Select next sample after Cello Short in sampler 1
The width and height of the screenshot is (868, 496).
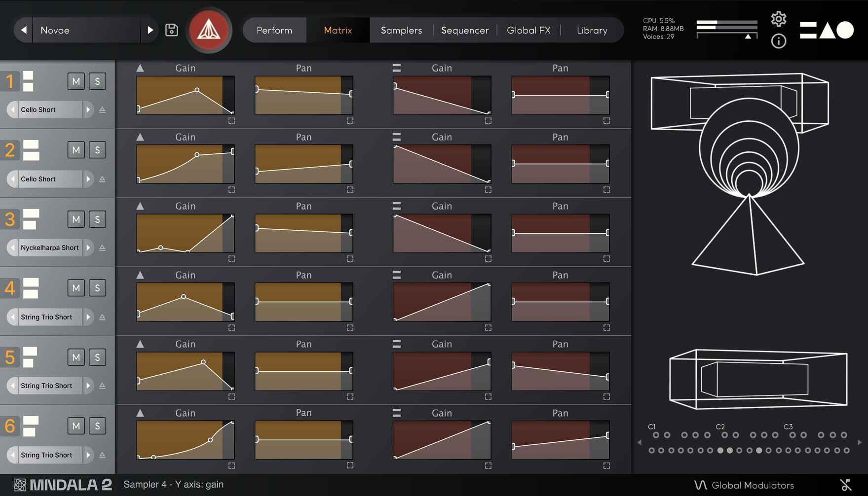88,109
